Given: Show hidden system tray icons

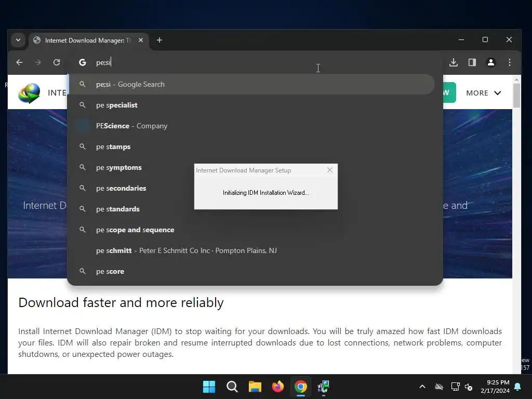Looking at the screenshot, I should [x=422, y=387].
